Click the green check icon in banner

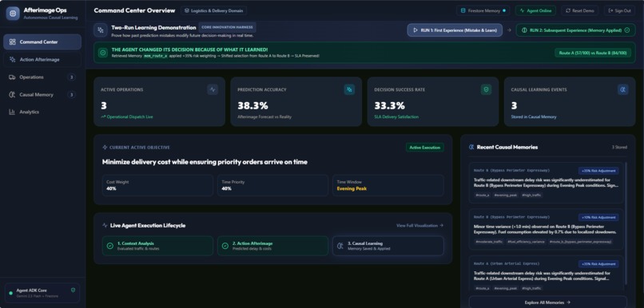click(103, 53)
